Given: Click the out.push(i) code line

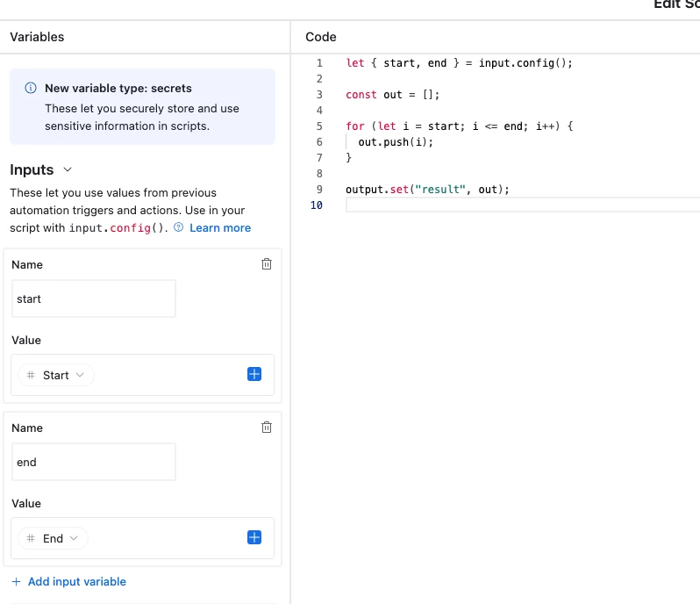Looking at the screenshot, I should pyautogui.click(x=396, y=142).
